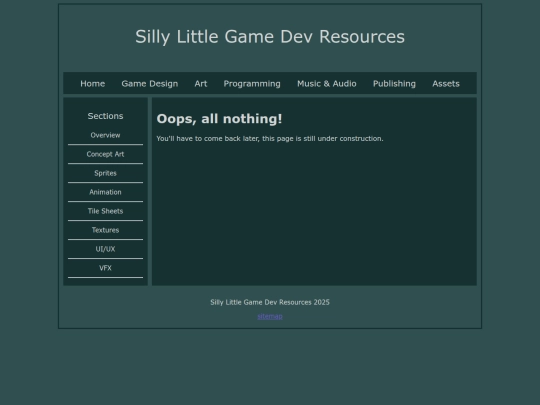Select UI/UX sidebar link
The height and width of the screenshot is (405, 540).
105,249
